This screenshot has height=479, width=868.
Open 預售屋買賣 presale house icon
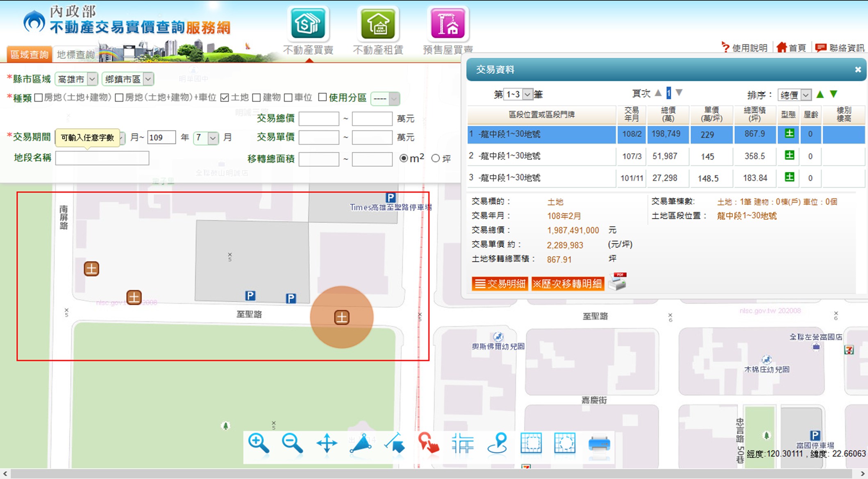(448, 24)
